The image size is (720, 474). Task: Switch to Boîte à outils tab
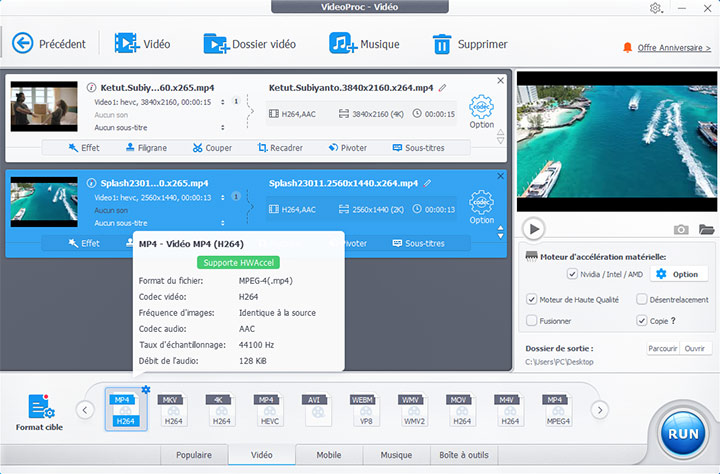point(464,455)
